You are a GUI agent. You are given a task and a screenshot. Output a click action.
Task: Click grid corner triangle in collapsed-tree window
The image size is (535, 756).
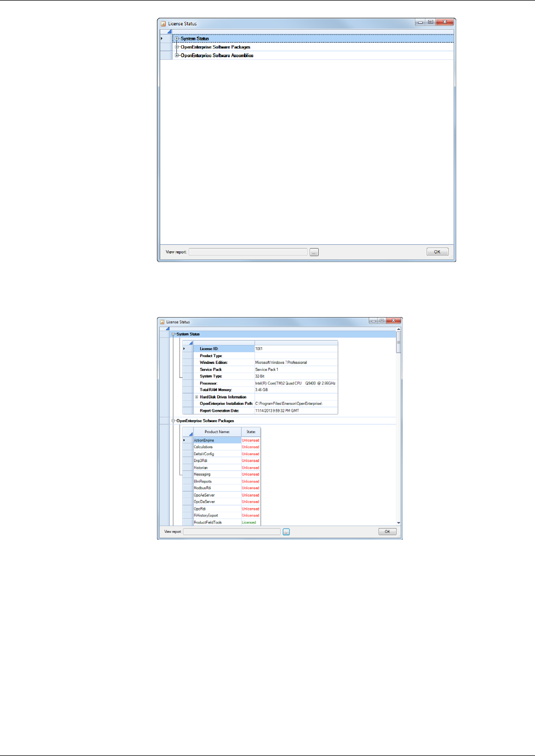tap(169, 31)
